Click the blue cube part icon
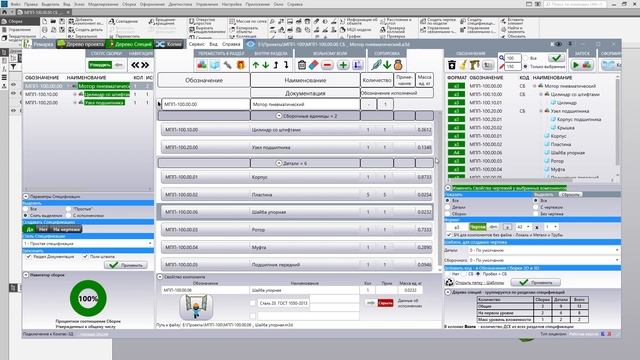 215,65
